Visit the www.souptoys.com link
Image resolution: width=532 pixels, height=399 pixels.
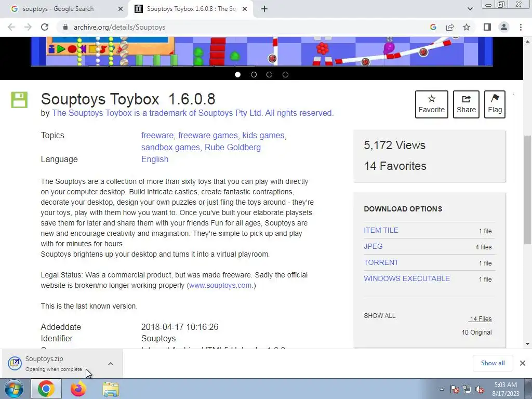[220, 285]
